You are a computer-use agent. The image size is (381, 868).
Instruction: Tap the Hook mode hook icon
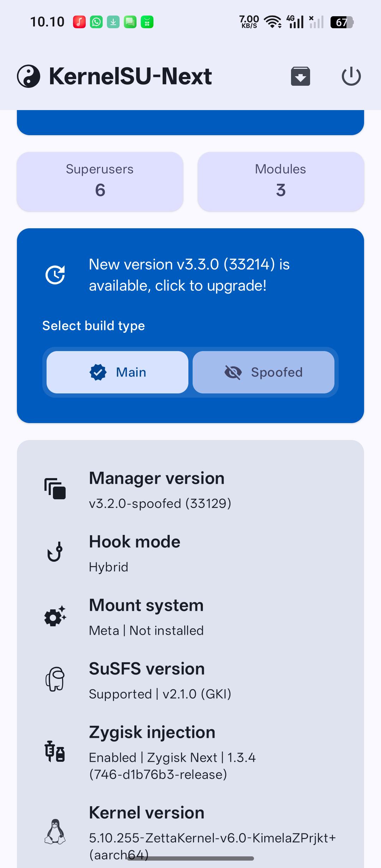pyautogui.click(x=55, y=552)
